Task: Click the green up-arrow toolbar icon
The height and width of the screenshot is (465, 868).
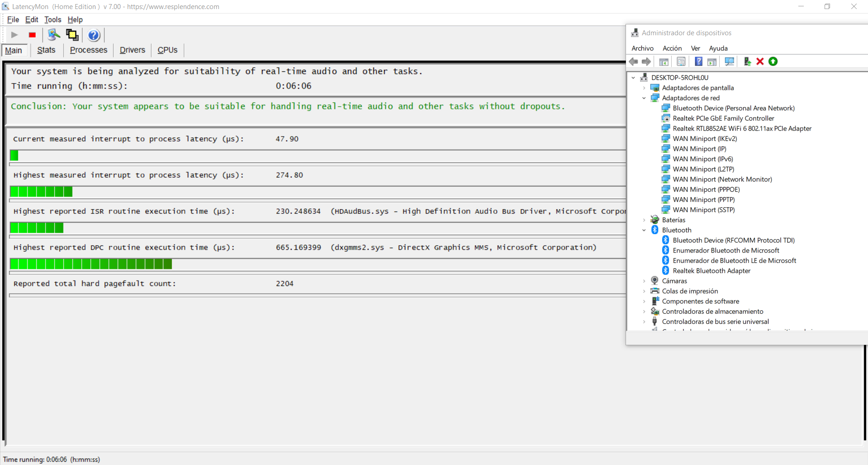Action: point(773,61)
